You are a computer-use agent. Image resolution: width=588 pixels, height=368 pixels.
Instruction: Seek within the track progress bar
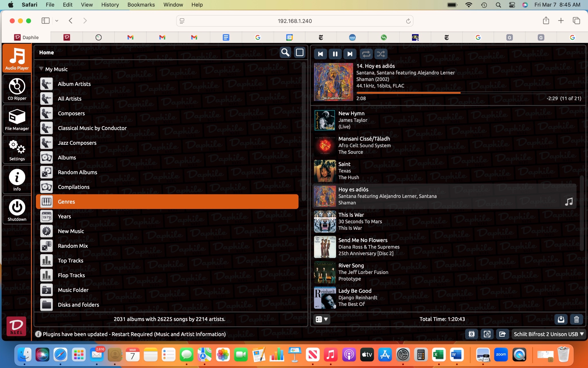point(469,93)
